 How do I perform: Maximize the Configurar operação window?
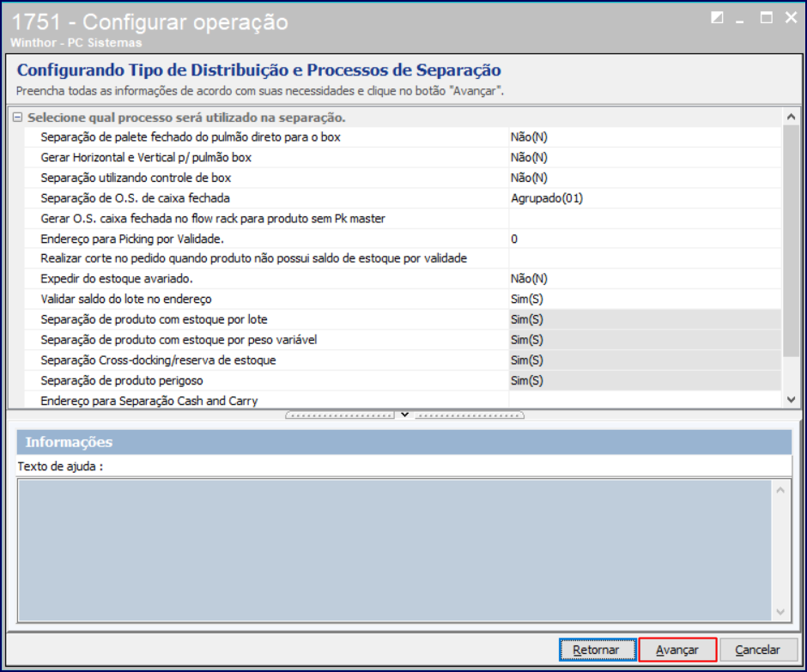pos(767,18)
